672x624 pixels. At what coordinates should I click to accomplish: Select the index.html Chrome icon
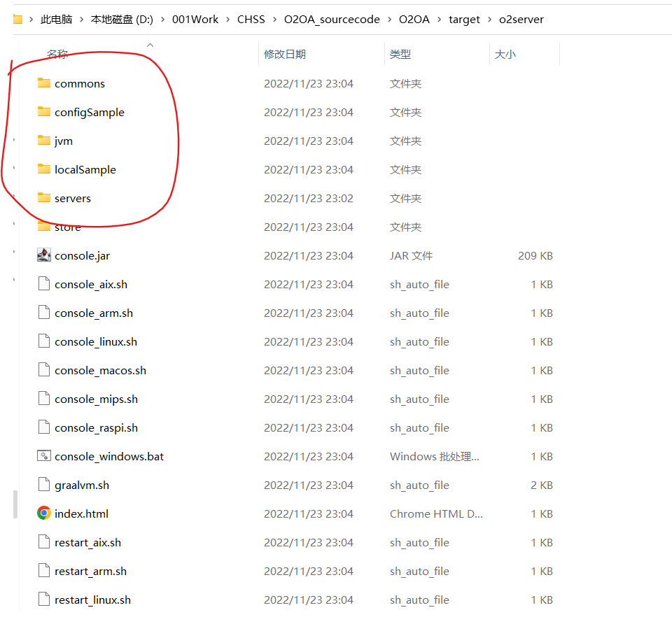coord(43,513)
